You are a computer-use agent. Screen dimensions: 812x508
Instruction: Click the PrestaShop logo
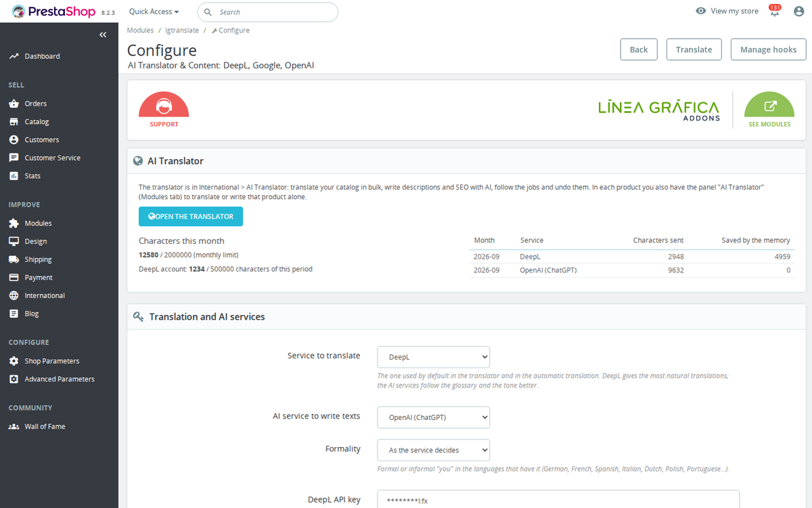pos(54,11)
